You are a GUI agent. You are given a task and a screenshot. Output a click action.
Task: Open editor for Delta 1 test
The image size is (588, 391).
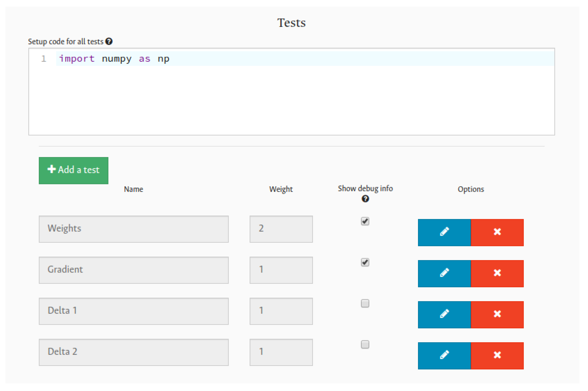coord(444,314)
